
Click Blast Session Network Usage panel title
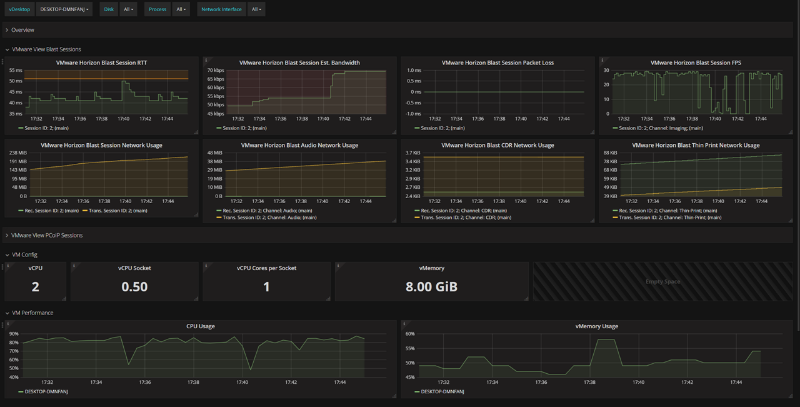(102, 145)
